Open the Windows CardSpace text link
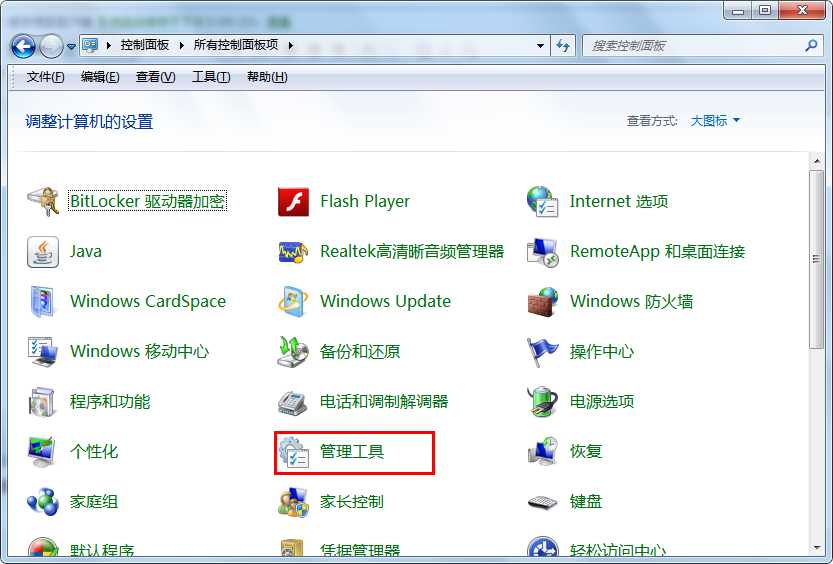This screenshot has width=833, height=564. (x=148, y=302)
